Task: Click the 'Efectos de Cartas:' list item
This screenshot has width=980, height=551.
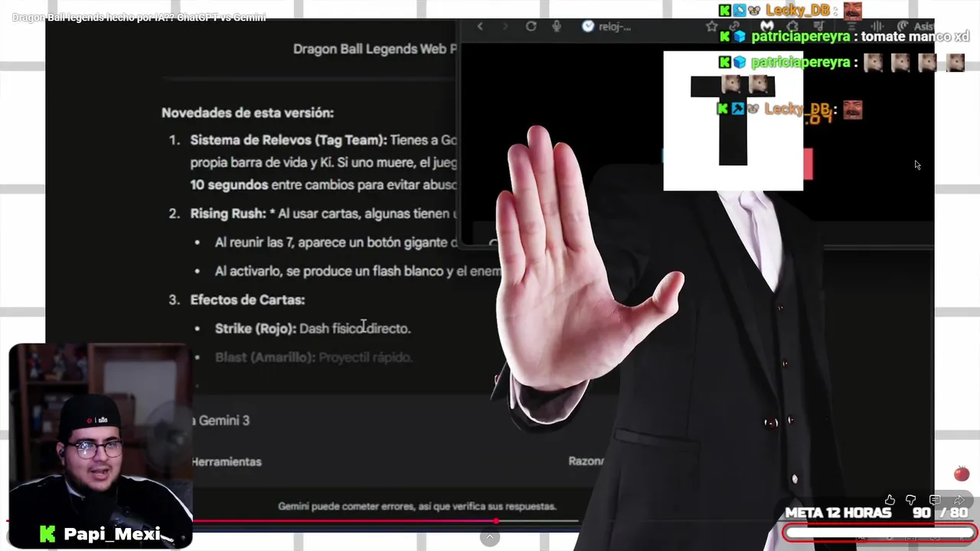Action: click(x=247, y=300)
